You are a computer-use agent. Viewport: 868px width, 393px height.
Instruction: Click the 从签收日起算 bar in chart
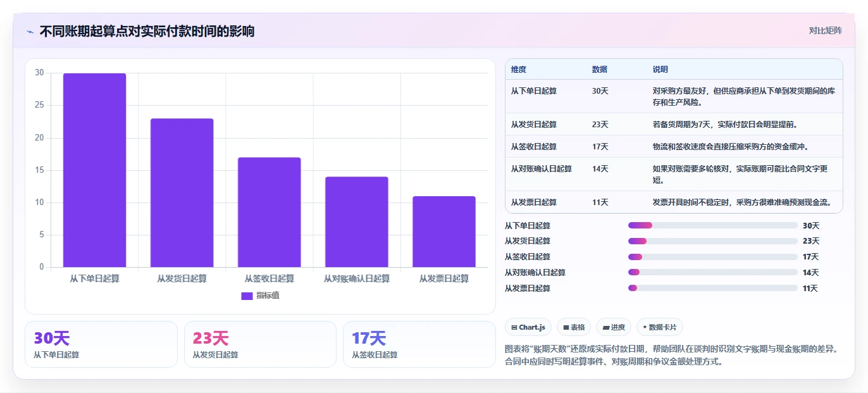click(x=269, y=212)
